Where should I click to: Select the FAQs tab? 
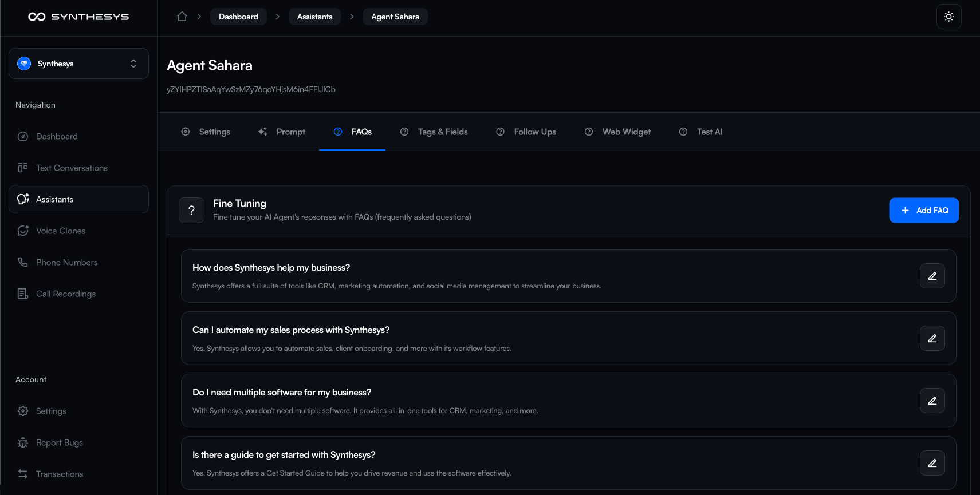[x=352, y=132]
